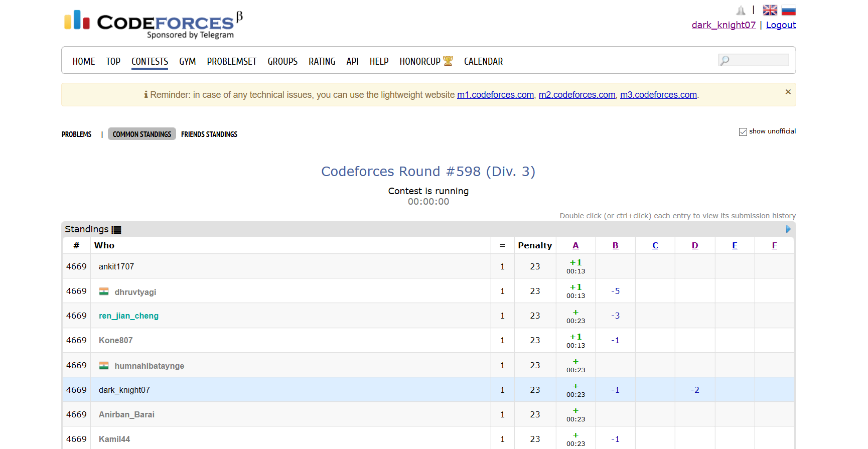
Task: Open the TOP menu item
Action: coord(113,61)
